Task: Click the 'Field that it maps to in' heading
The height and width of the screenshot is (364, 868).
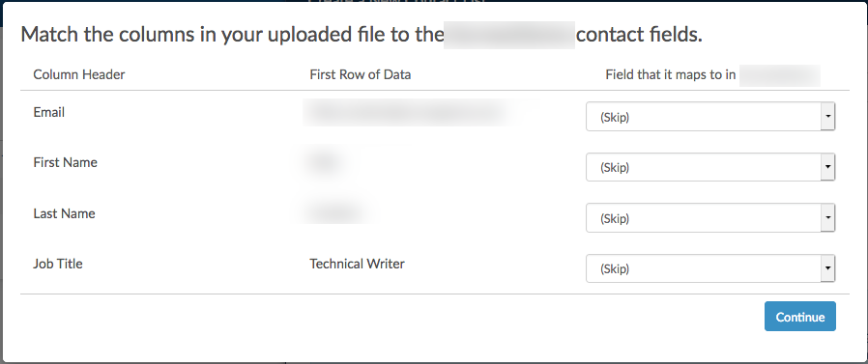Action: (x=671, y=74)
